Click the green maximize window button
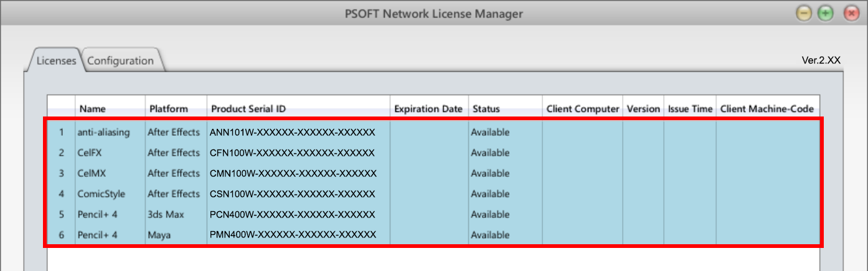The width and height of the screenshot is (868, 271). coord(826,14)
